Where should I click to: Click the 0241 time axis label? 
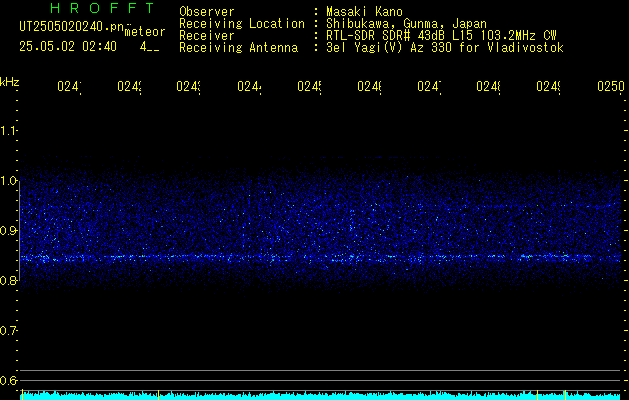[x=69, y=87]
